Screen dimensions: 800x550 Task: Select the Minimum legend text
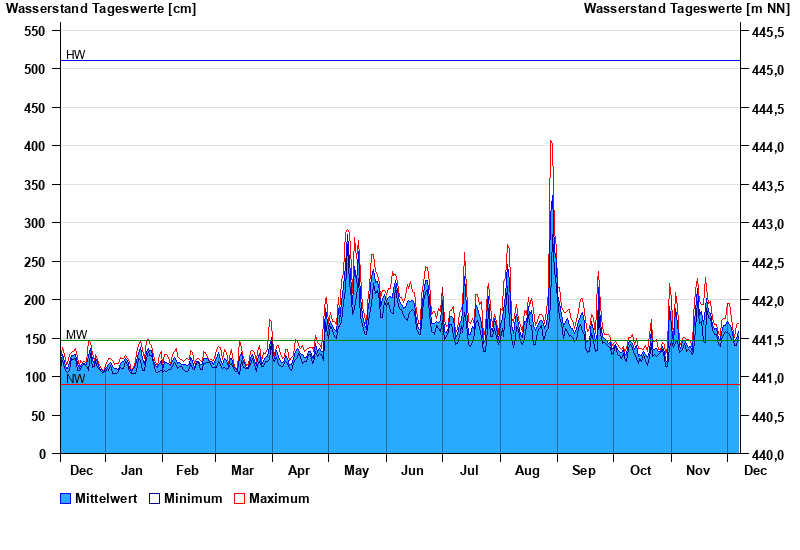coord(193,499)
